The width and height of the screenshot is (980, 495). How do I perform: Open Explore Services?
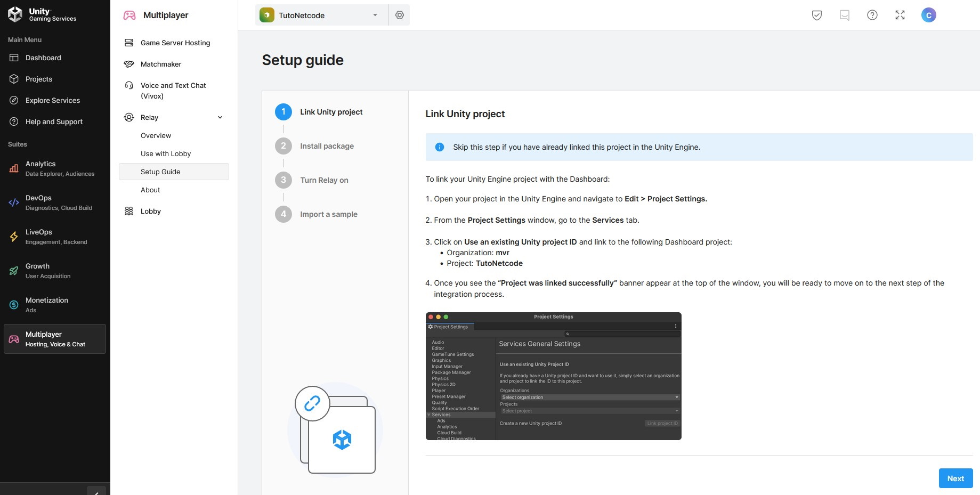[53, 100]
